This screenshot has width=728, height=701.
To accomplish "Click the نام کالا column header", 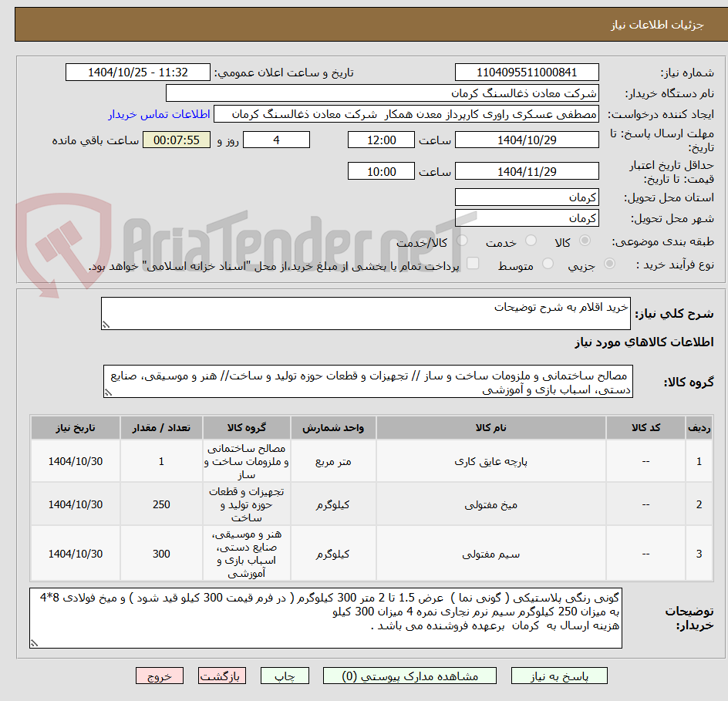I will (490, 427).
